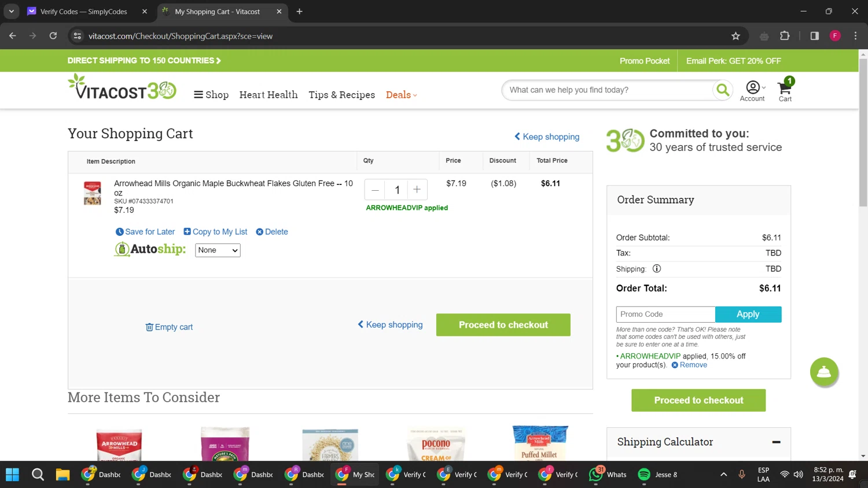Click Empty cart
Viewport: 868px width, 488px height.
click(169, 327)
